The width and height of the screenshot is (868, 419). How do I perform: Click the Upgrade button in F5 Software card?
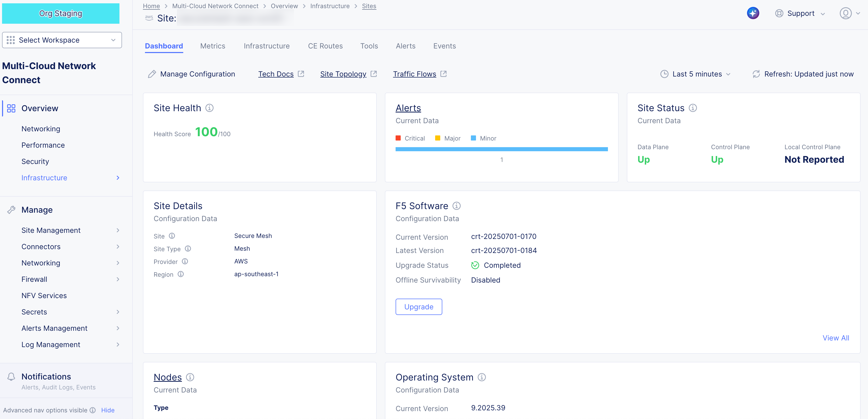(x=419, y=307)
